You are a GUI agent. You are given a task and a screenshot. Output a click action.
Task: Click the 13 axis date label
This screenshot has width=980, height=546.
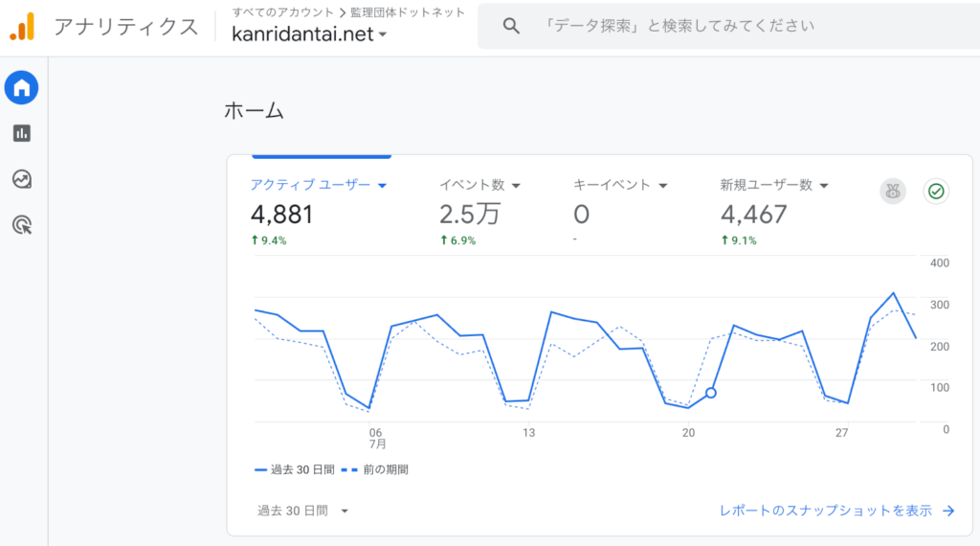pyautogui.click(x=528, y=433)
